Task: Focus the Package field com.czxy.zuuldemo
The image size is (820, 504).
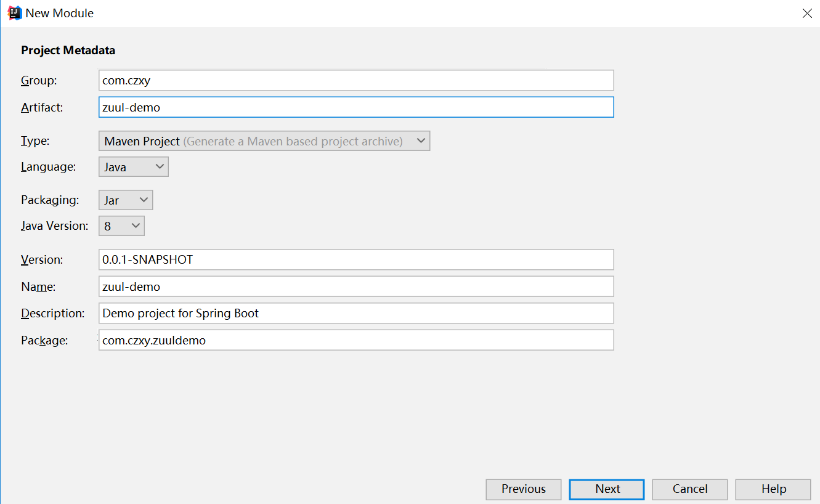Action: (356, 340)
